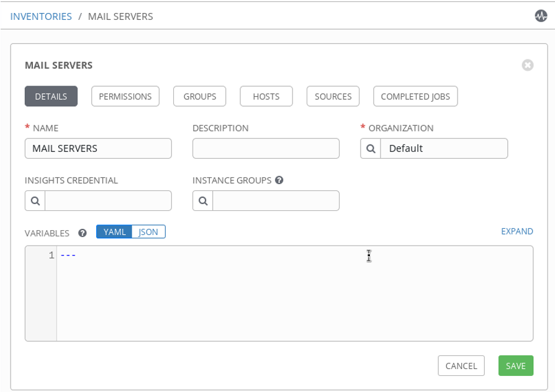
Task: Open the Hosts tab
Action: click(266, 96)
